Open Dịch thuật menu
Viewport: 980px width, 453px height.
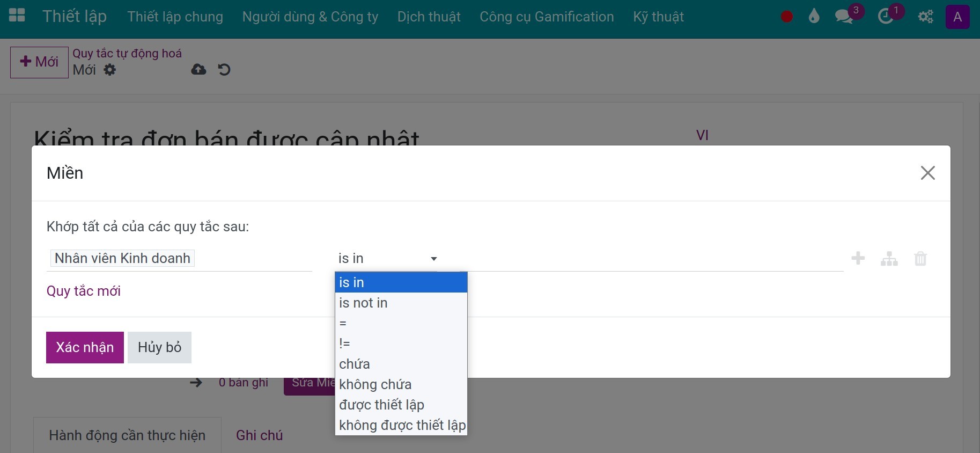point(429,17)
